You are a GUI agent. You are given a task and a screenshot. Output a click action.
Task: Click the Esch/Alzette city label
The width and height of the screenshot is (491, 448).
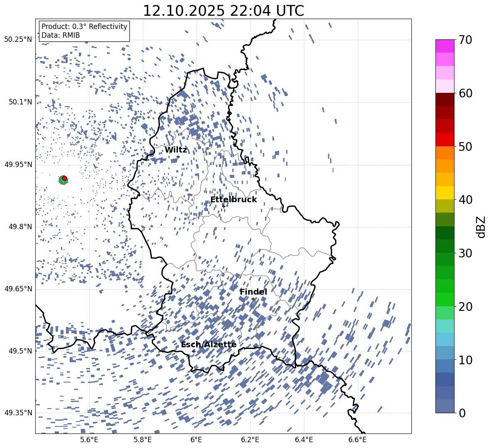[209, 344]
